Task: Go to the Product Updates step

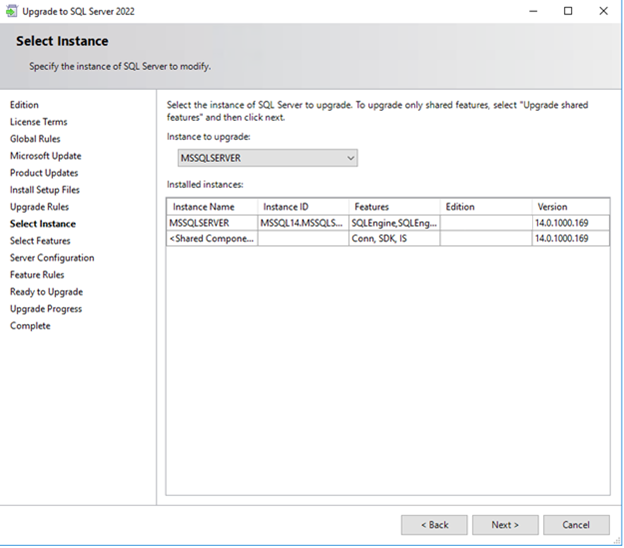Action: click(x=44, y=173)
